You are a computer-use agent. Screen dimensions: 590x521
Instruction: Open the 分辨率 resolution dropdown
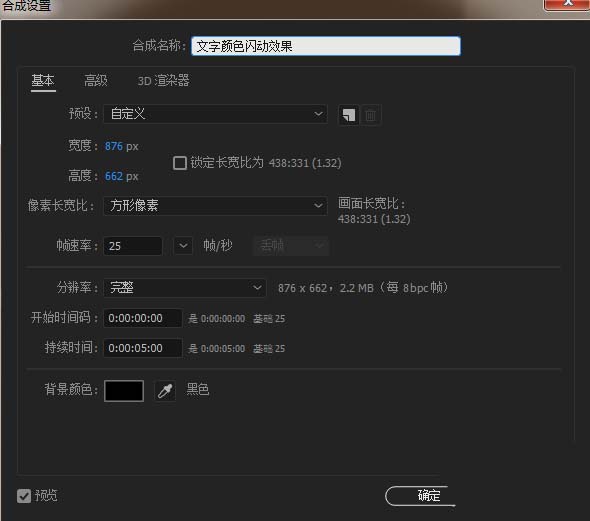coord(185,288)
